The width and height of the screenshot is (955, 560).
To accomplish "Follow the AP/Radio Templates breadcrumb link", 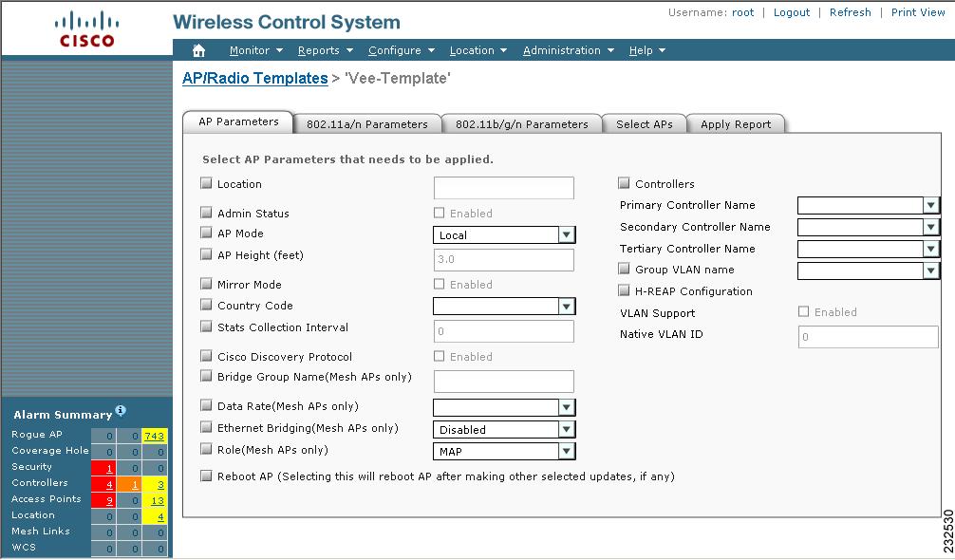I will click(x=255, y=78).
